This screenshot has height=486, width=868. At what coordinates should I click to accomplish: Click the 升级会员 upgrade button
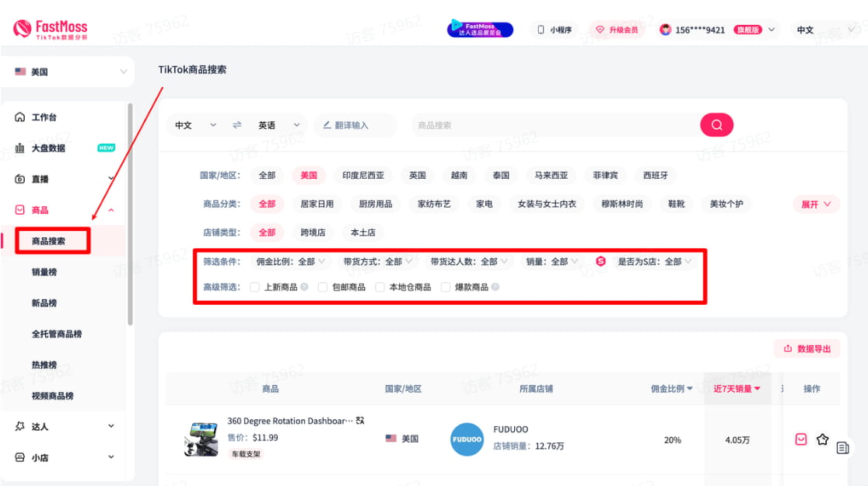617,30
